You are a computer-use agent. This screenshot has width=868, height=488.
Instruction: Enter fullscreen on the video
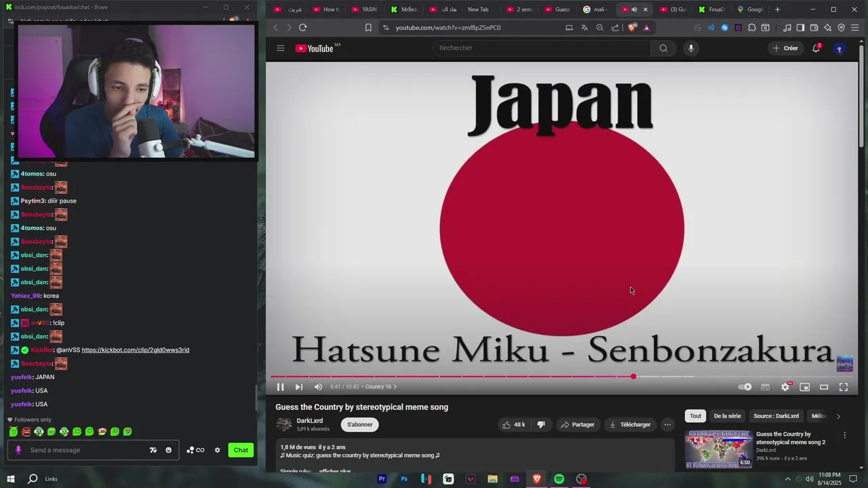point(844,387)
